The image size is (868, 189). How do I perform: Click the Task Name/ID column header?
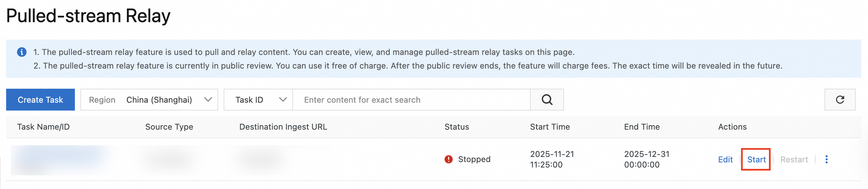click(x=43, y=127)
